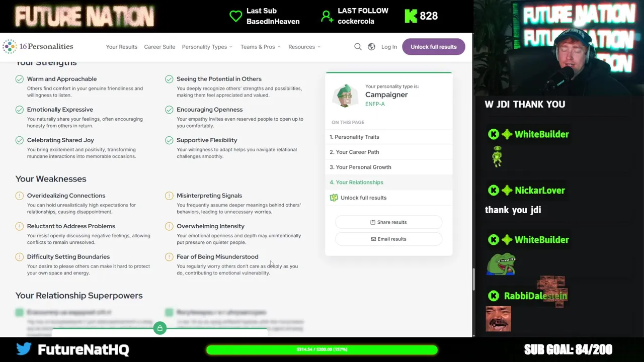
Task: Open Career Suite in the nav bar
Action: click(159, 47)
